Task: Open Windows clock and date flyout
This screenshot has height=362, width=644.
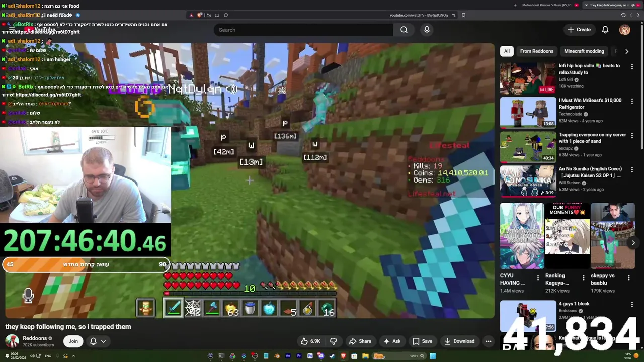Action: pyautogui.click(x=19, y=356)
